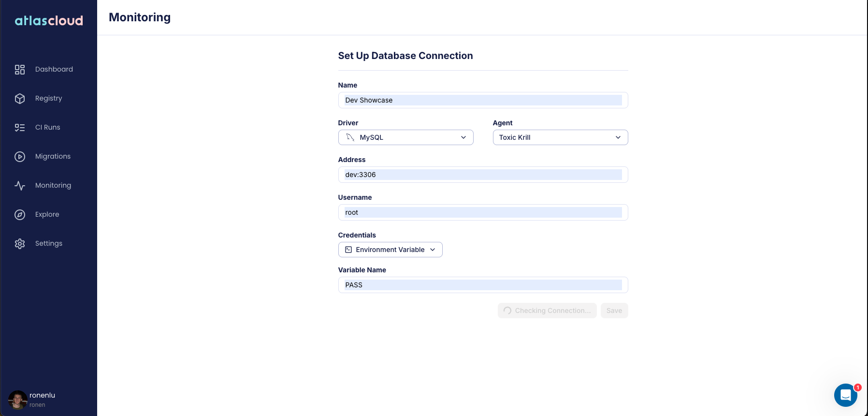Navigate to CI Runs
This screenshot has height=416, width=868.
[x=48, y=127]
